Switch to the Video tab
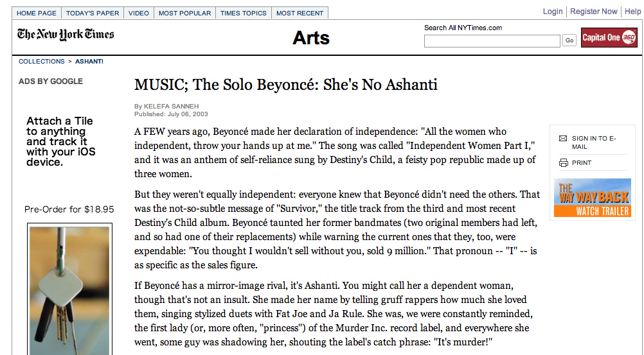The image size is (644, 355). 138,13
